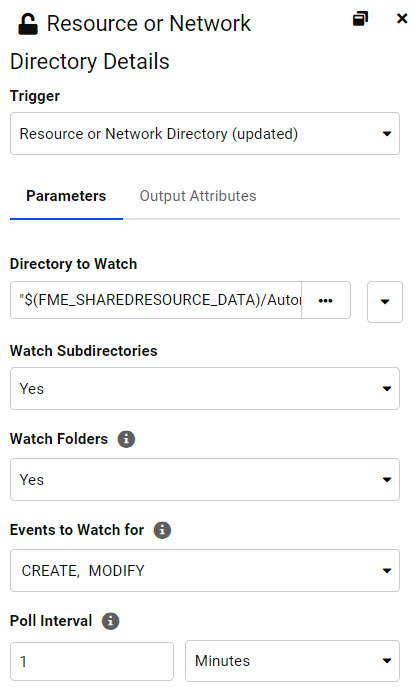Switch to the Output Attributes tab
The width and height of the screenshot is (413, 687).
198,196
